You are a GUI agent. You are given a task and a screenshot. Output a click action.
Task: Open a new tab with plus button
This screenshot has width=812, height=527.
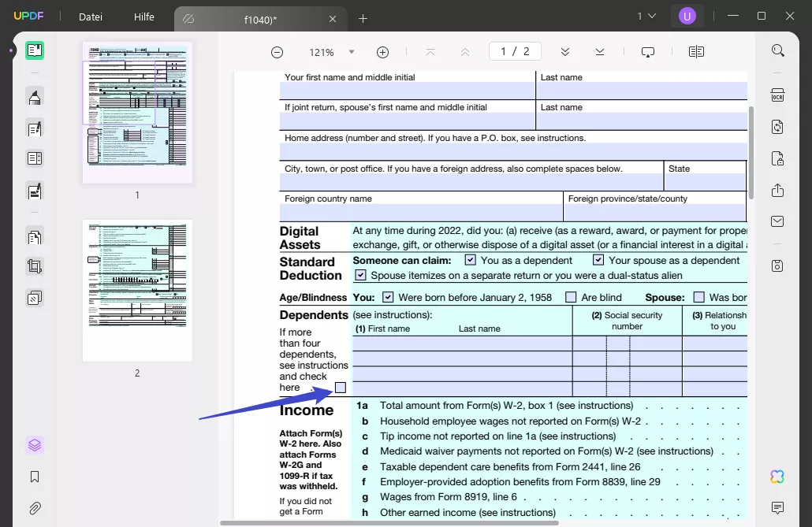pyautogui.click(x=363, y=18)
